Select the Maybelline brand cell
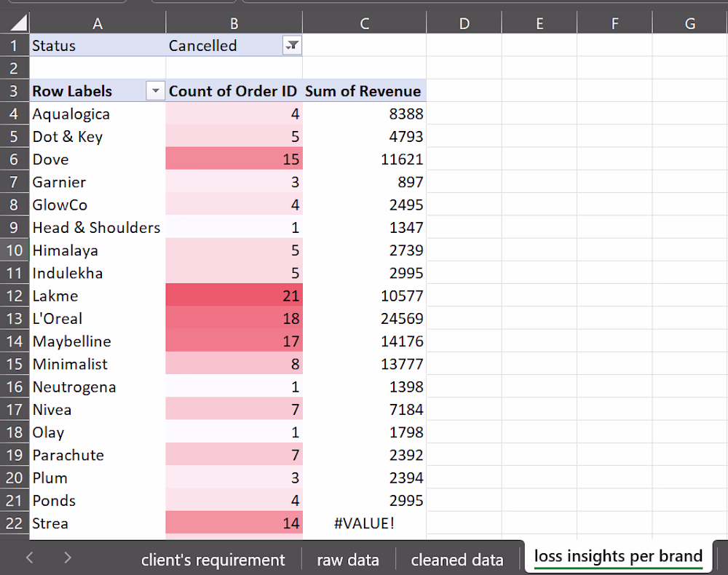 [x=98, y=341]
